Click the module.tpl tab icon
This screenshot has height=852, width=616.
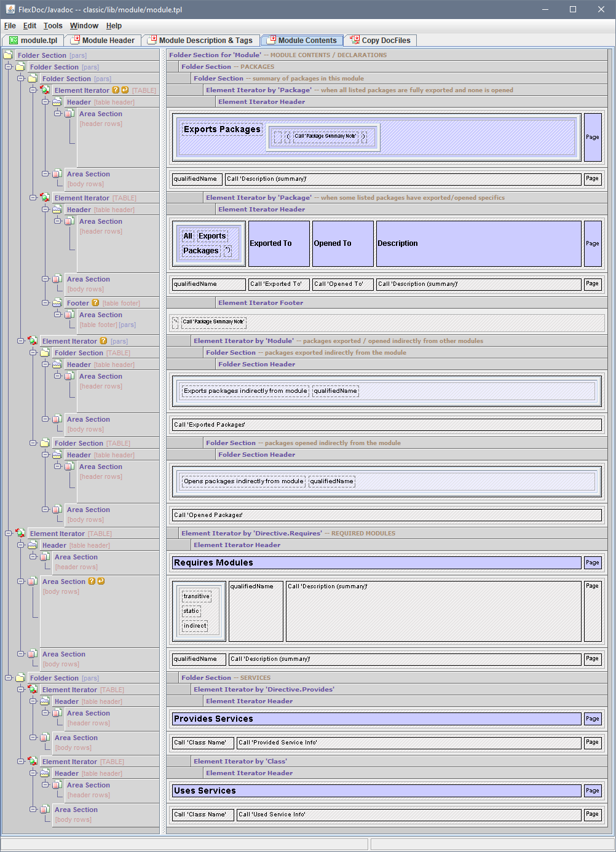pos(14,41)
